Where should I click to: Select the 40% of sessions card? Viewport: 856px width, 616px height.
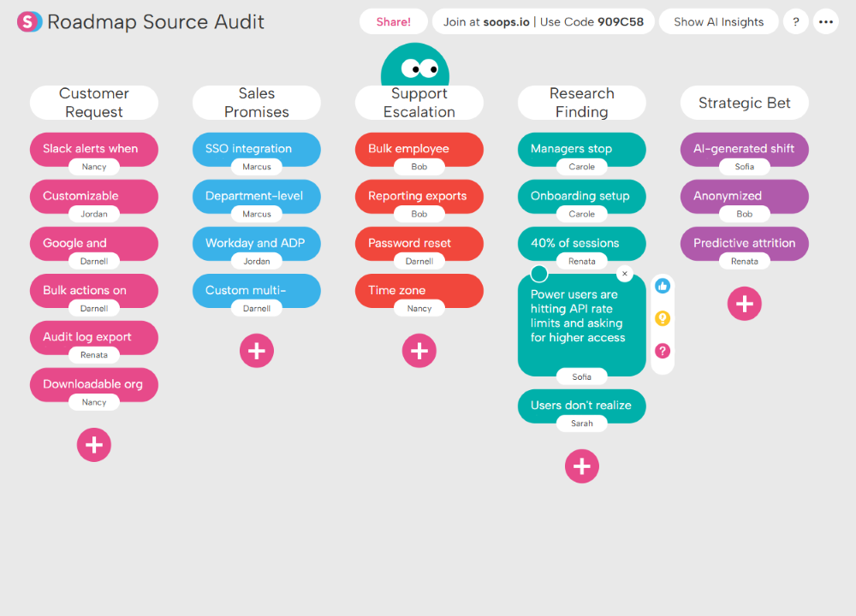pyautogui.click(x=581, y=243)
